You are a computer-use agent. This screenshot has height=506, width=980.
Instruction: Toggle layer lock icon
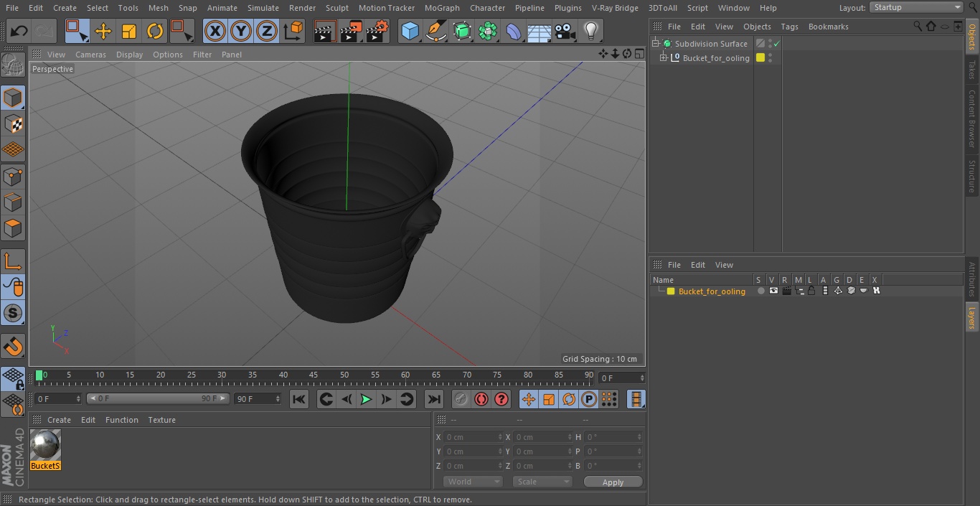811,291
